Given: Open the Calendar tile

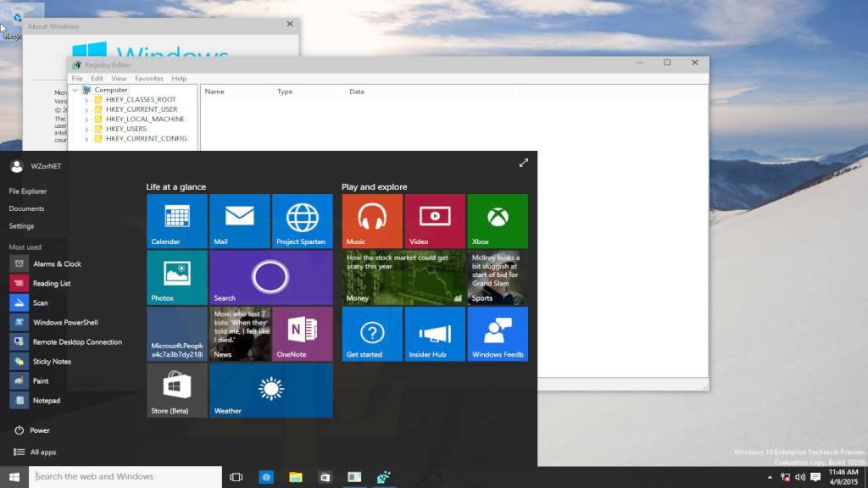Looking at the screenshot, I should (176, 220).
